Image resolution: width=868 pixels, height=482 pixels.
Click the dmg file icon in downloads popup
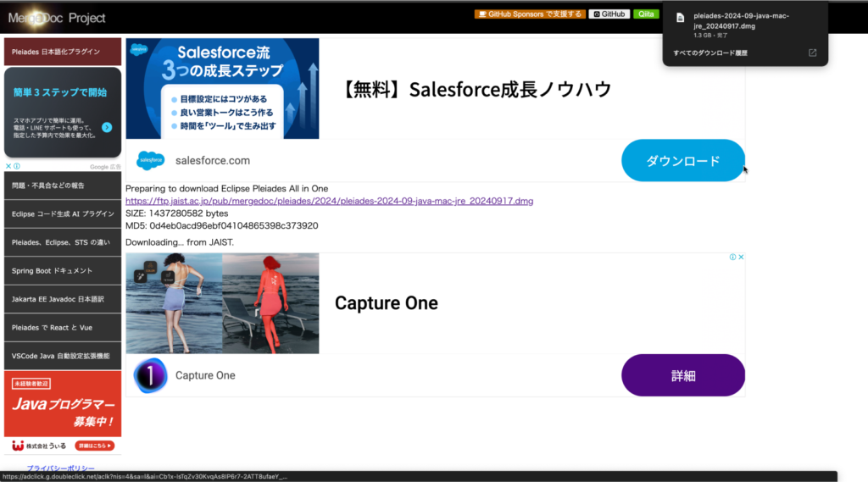[x=680, y=19]
